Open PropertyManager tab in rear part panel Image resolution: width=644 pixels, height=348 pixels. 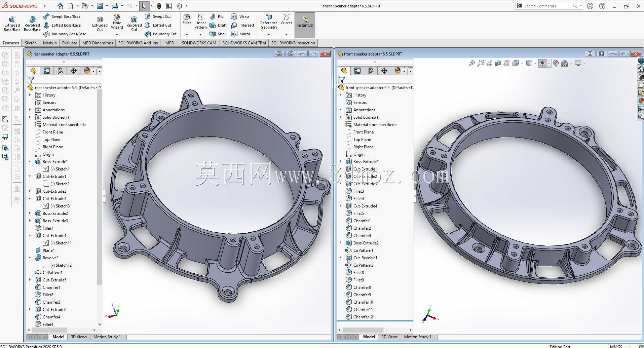[x=47, y=71]
